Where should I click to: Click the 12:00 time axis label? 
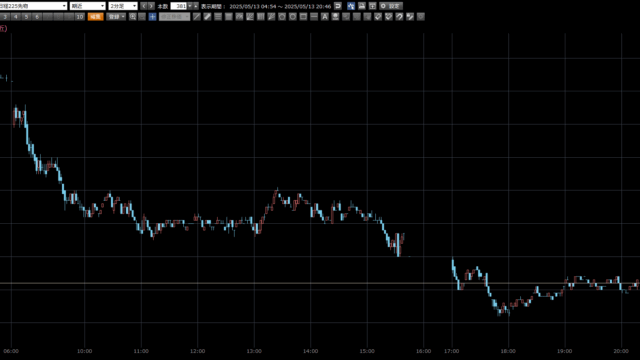[x=198, y=351]
